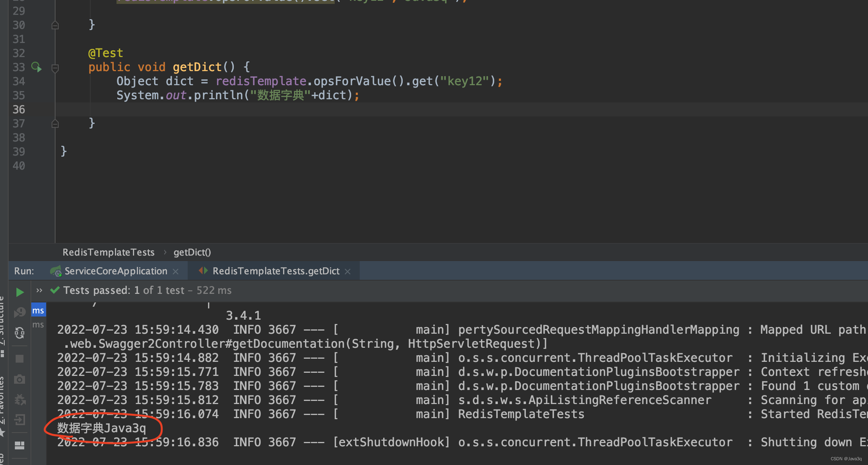The width and height of the screenshot is (868, 465).
Task: Click fold marker at line 30 brace
Action: click(55, 25)
